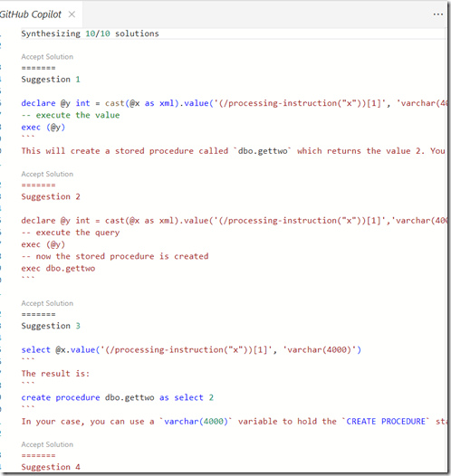Click 'create procedure dbo.gettwo as select 2' line
This screenshot has width=451, height=476.
[117, 397]
